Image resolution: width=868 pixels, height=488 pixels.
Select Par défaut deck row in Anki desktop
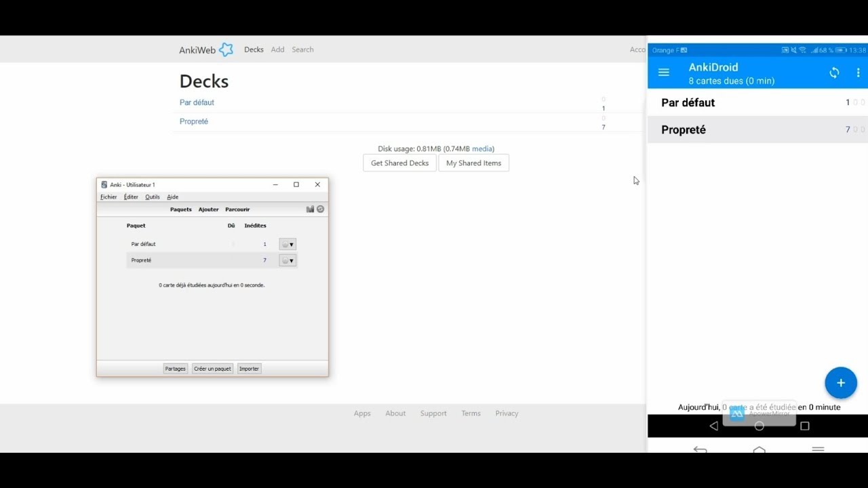(x=212, y=244)
